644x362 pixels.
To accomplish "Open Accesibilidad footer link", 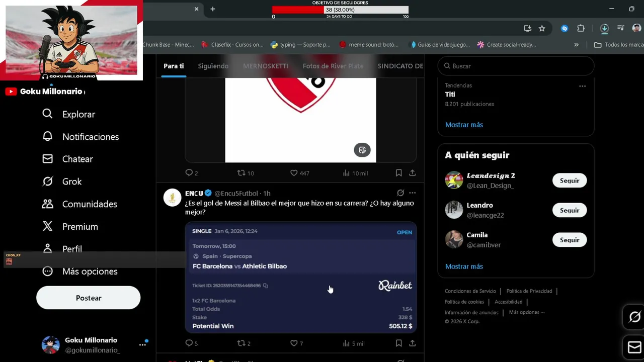I will point(508,302).
